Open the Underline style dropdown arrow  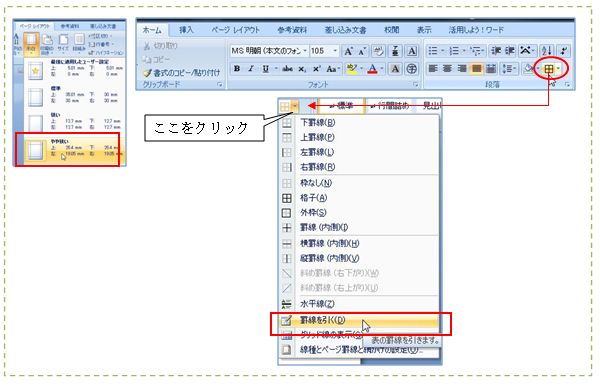pos(276,69)
